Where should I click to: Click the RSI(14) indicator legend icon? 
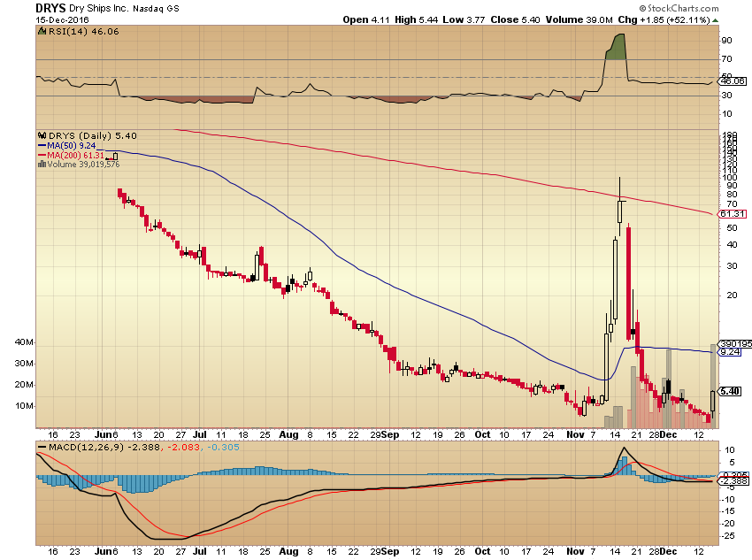tap(41, 30)
